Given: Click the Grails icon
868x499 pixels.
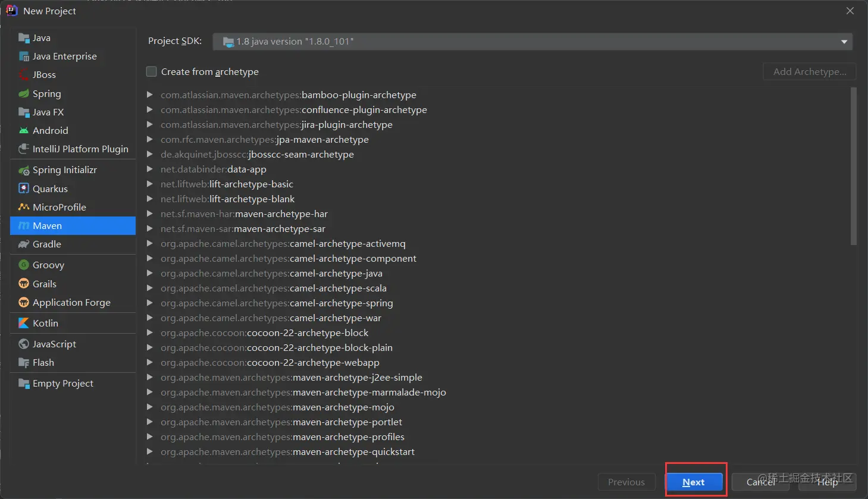Looking at the screenshot, I should click(x=24, y=284).
